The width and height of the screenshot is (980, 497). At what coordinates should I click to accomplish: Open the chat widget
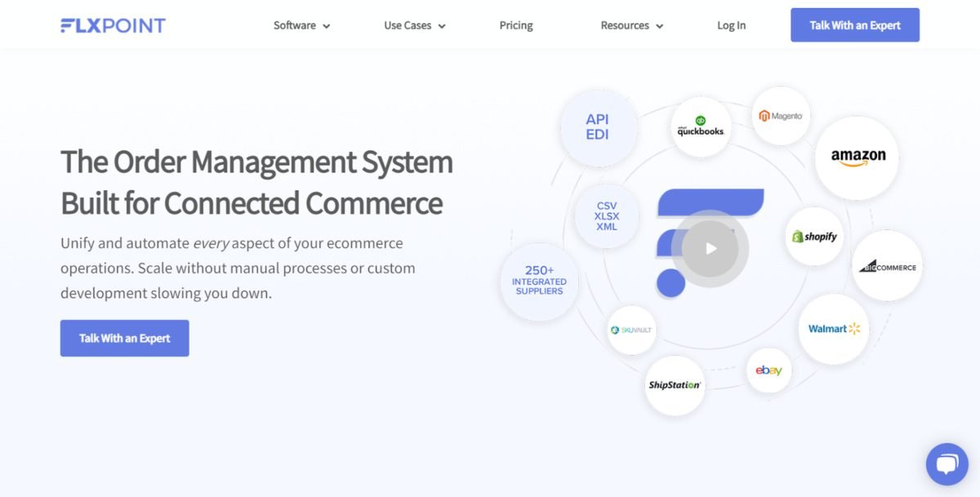pyautogui.click(x=947, y=464)
